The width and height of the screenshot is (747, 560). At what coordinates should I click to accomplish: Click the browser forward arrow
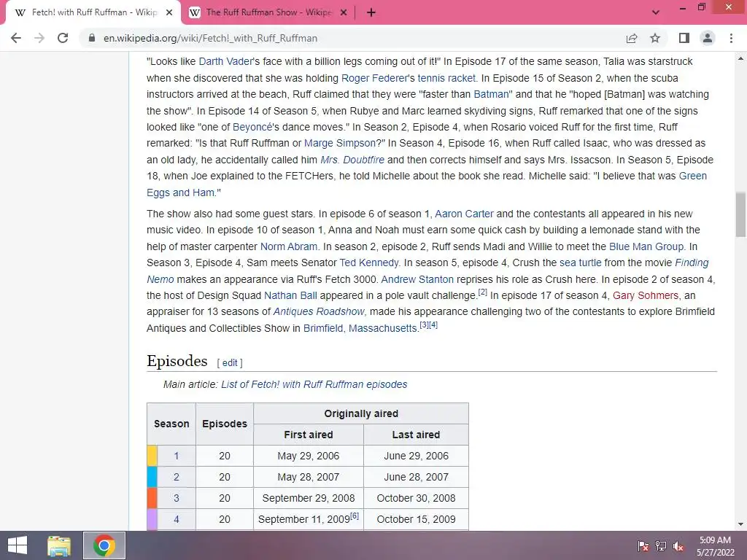[x=39, y=38]
